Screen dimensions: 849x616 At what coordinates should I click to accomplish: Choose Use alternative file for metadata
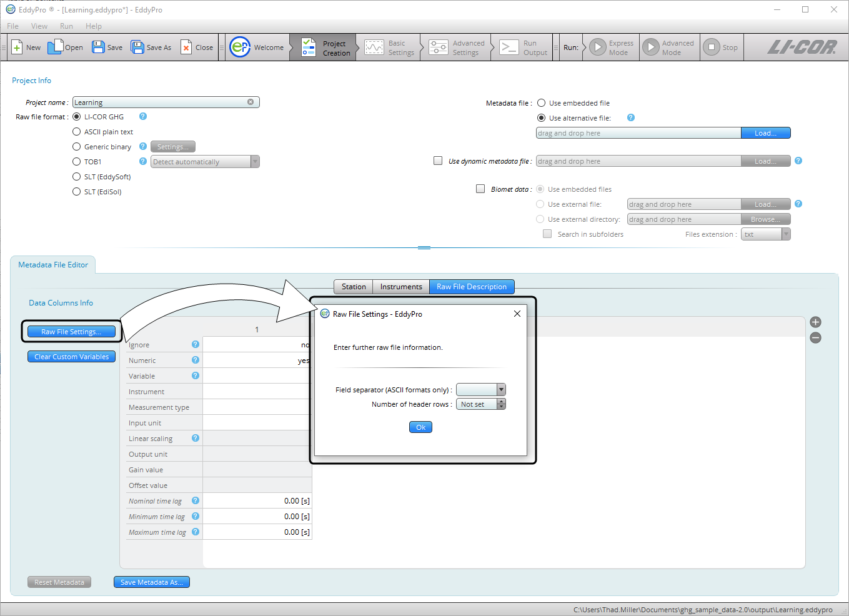542,118
